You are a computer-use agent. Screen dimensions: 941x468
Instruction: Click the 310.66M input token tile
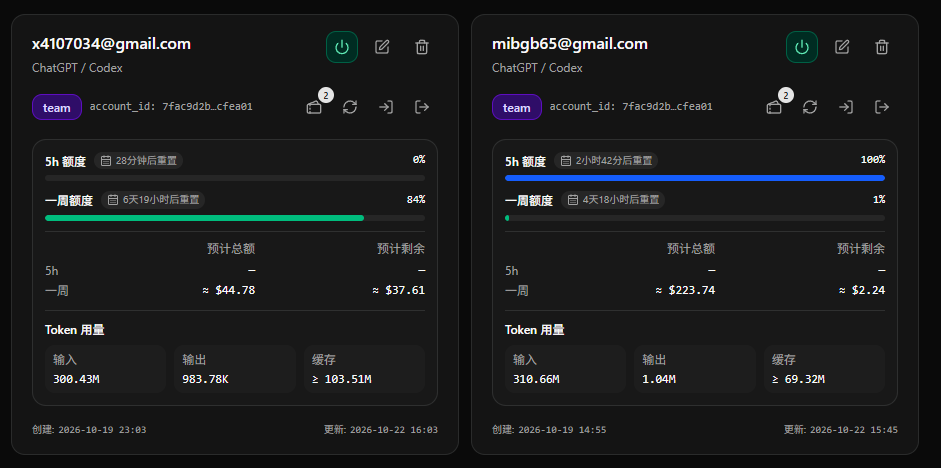[565, 369]
